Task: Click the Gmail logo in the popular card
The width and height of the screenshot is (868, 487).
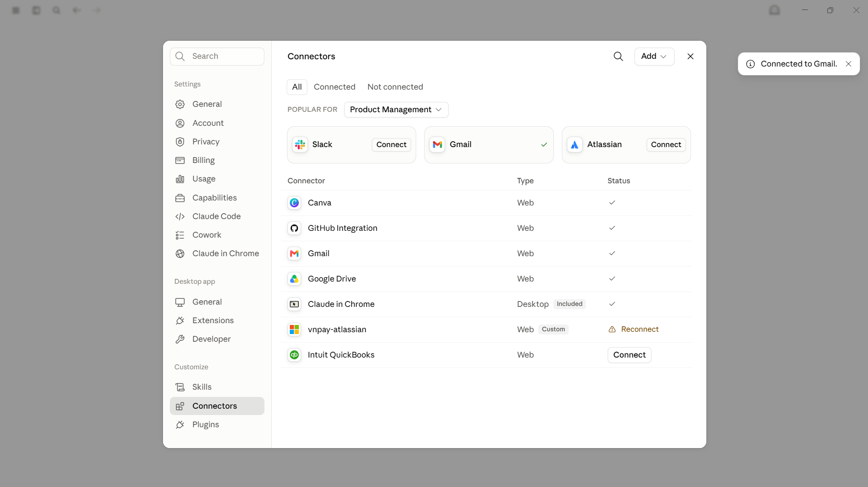Action: (437, 144)
